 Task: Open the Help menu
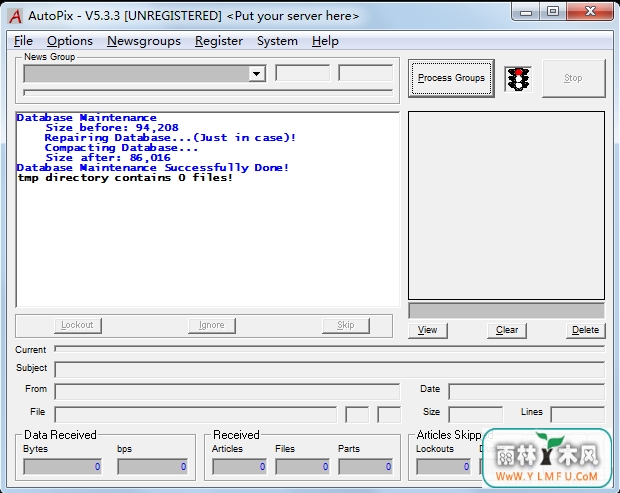(325, 41)
